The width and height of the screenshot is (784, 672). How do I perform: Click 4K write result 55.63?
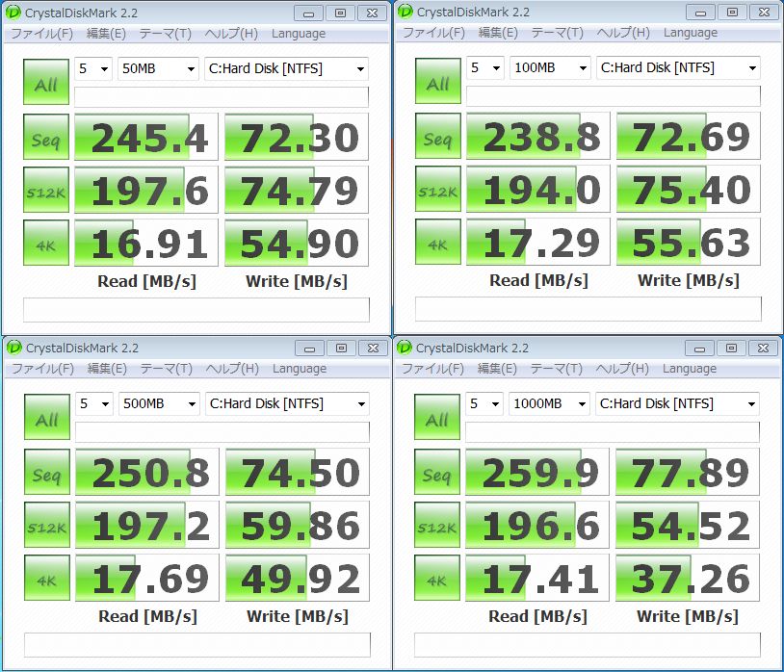point(689,242)
